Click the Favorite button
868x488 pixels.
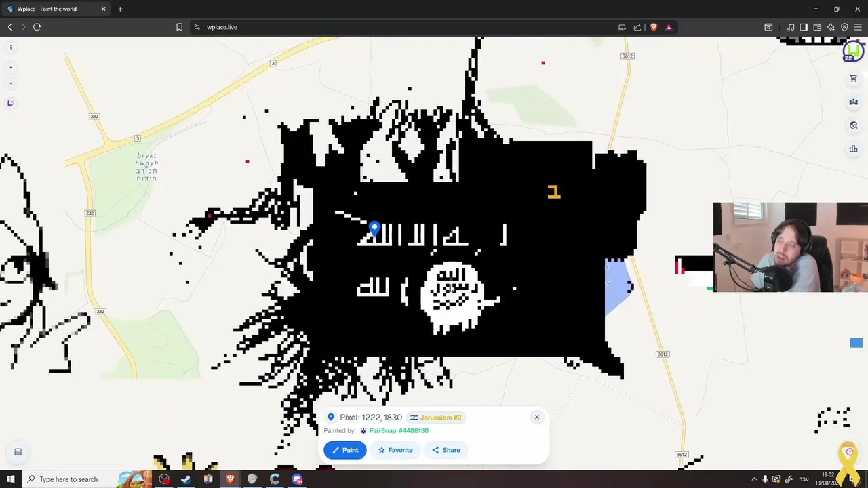(395, 450)
